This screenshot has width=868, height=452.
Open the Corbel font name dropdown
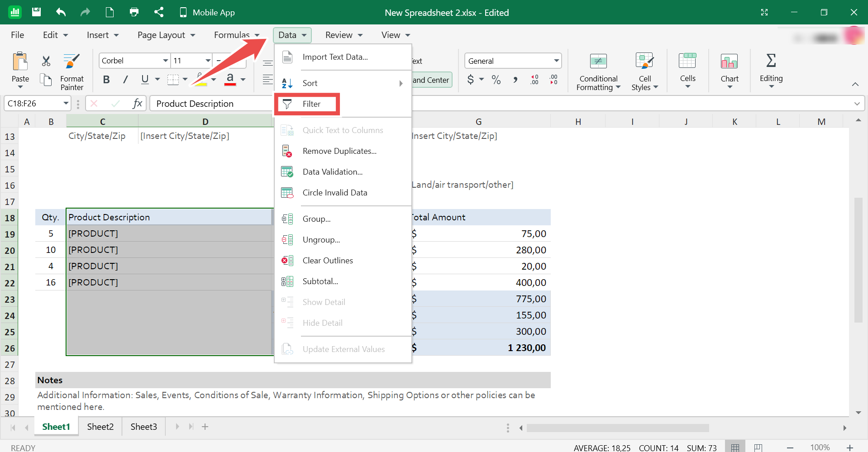[x=166, y=61]
